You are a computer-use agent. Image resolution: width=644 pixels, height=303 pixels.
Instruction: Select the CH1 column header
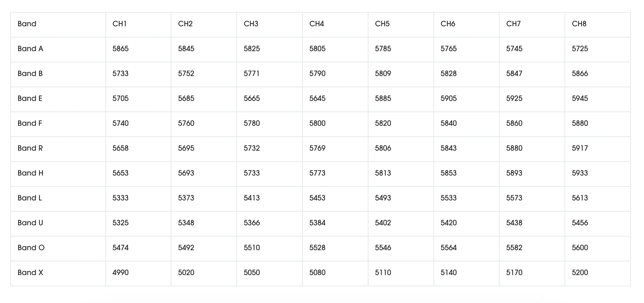tap(120, 24)
